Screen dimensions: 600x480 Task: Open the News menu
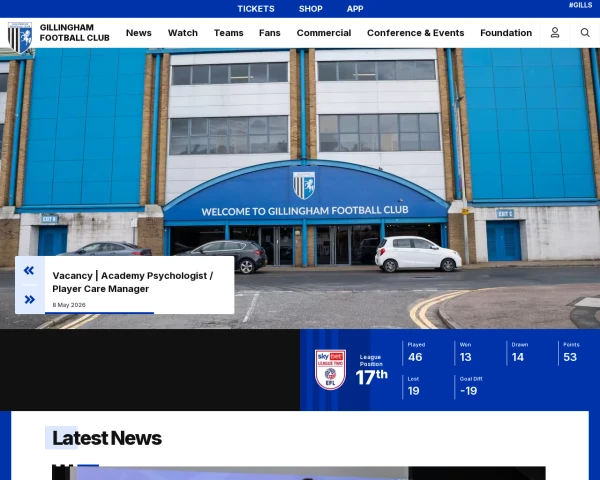coord(139,33)
